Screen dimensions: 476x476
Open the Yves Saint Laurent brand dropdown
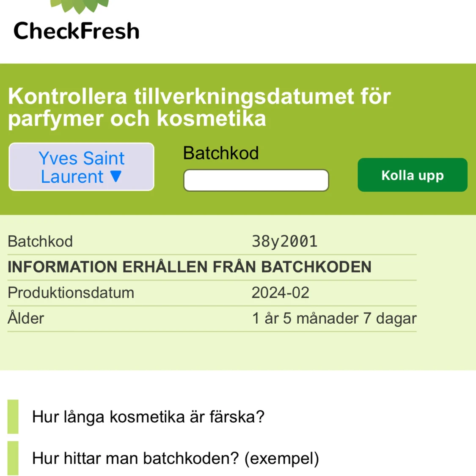81,167
